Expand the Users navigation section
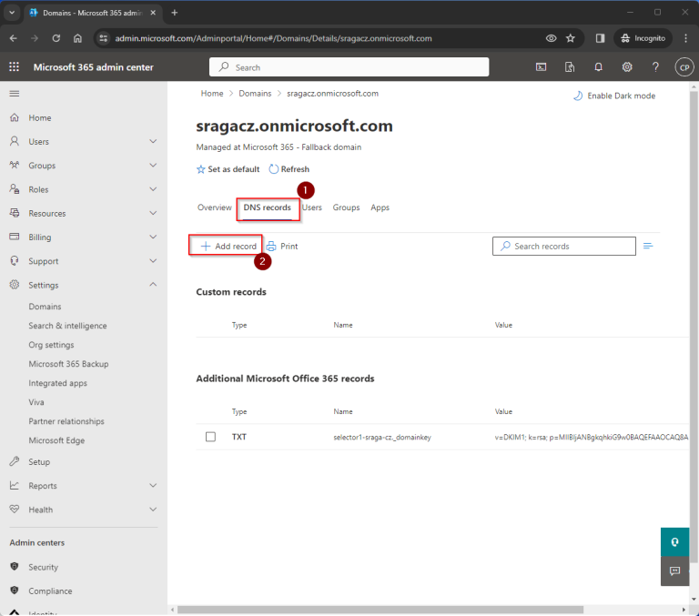This screenshot has height=616, width=699. pos(153,142)
